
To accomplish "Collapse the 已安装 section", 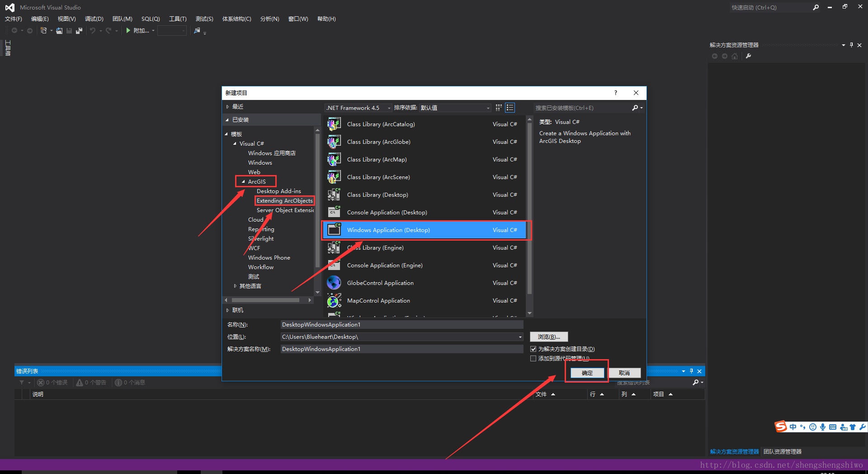I will click(227, 120).
